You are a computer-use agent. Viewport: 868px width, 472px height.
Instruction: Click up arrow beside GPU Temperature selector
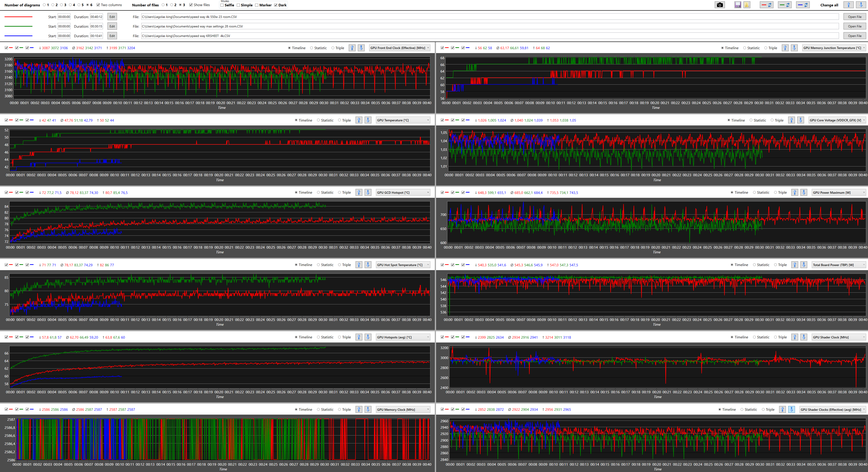pos(359,120)
